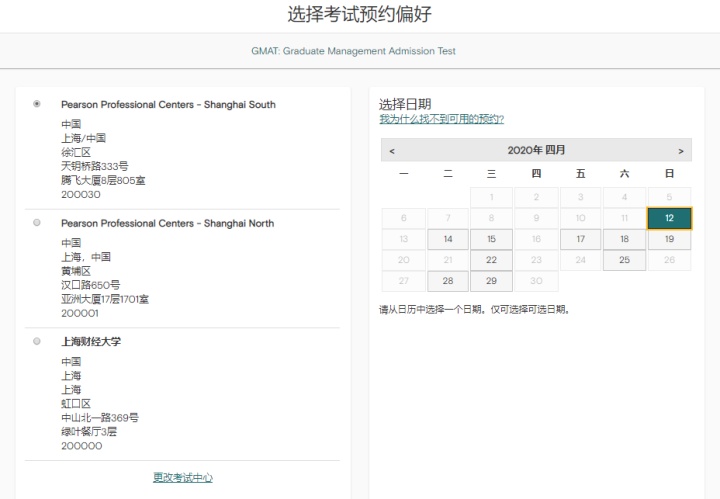Image resolution: width=720 pixels, height=499 pixels.
Task: Select April 28 in the calendar
Action: [448, 281]
